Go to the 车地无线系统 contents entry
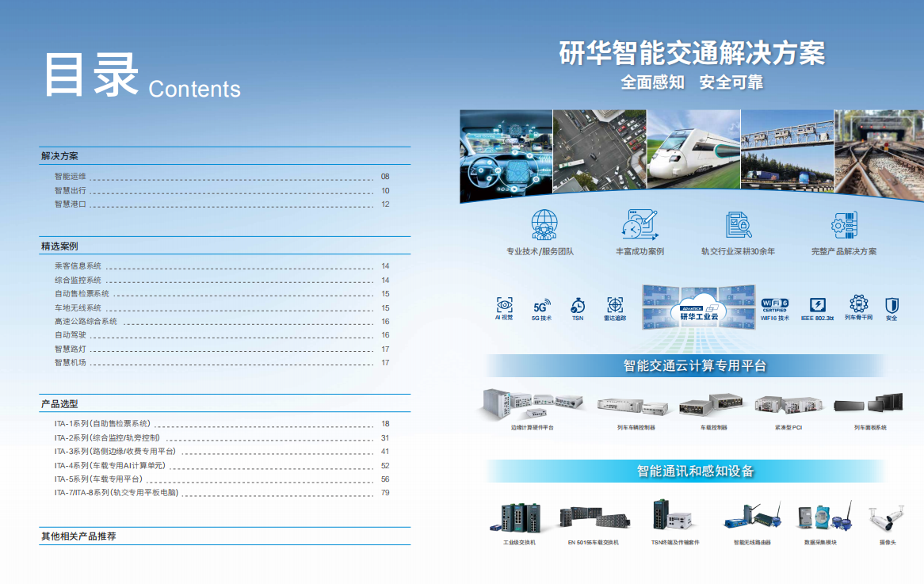This screenshot has height=584, width=924. [222, 307]
